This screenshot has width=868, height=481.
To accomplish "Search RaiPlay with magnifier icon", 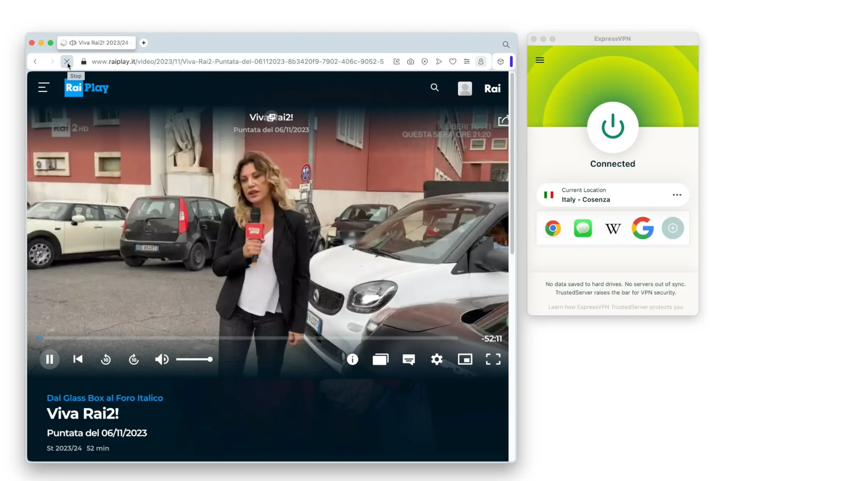I will pyautogui.click(x=434, y=88).
